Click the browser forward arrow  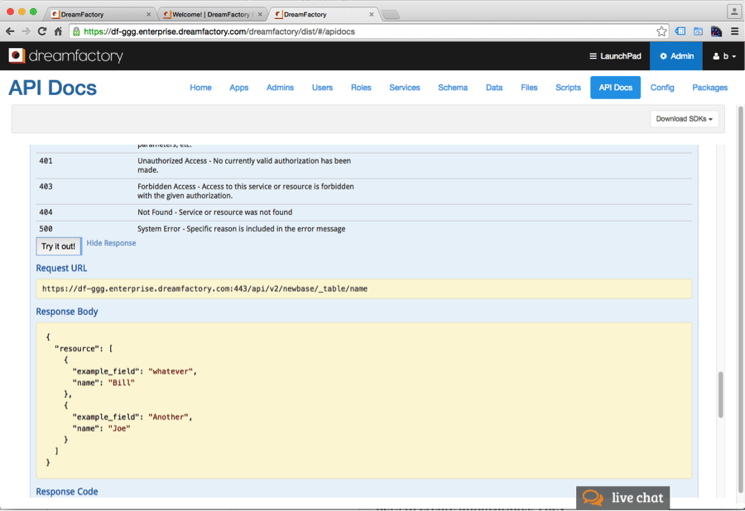pyautogui.click(x=26, y=31)
